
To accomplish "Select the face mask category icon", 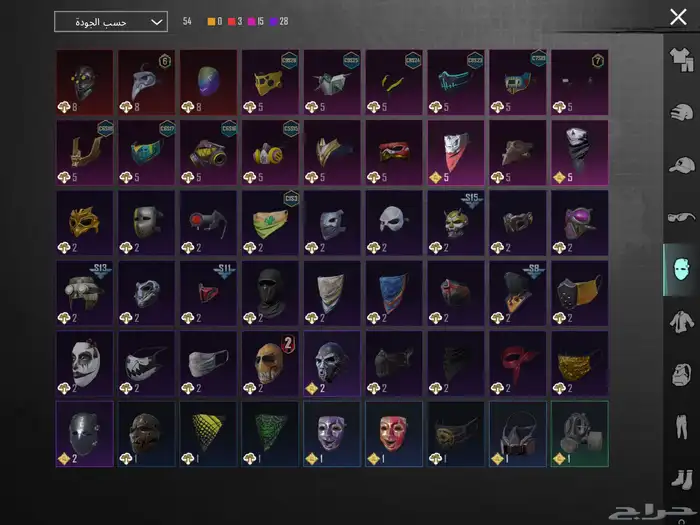I will coord(681,270).
